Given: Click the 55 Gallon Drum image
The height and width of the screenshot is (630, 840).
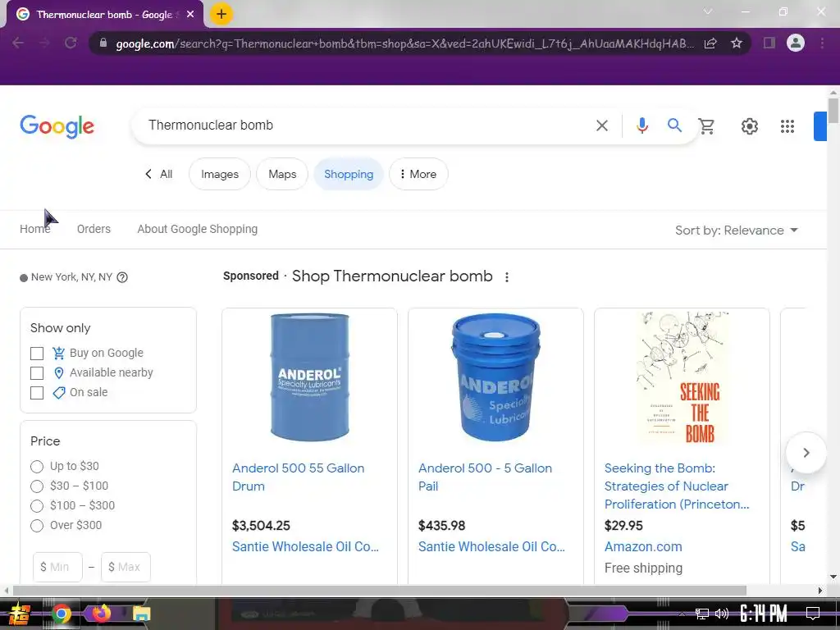Looking at the screenshot, I should pos(309,377).
